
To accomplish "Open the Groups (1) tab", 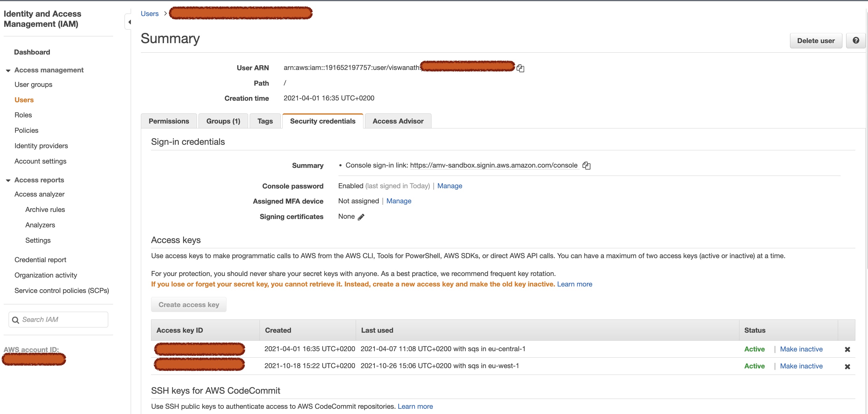I will coord(223,121).
